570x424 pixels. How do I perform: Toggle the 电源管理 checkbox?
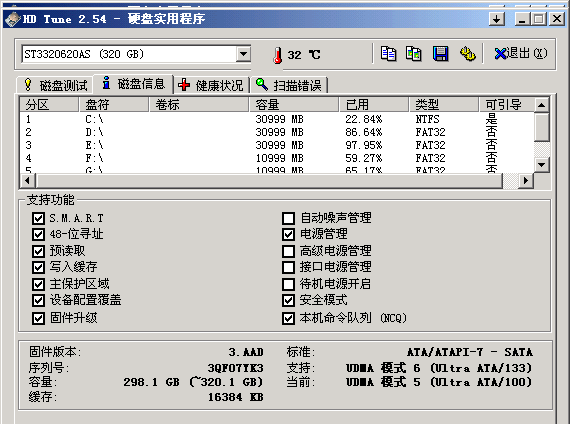pyautogui.click(x=288, y=234)
